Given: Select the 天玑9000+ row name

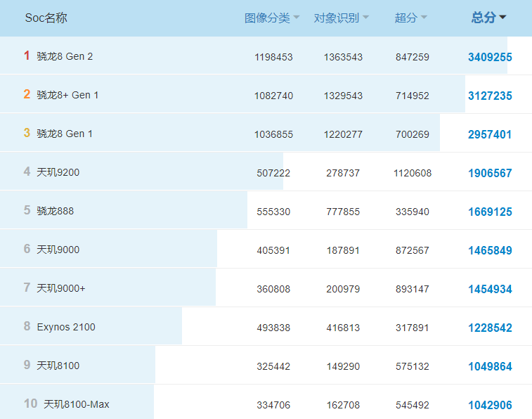Looking at the screenshot, I should 61,288.
